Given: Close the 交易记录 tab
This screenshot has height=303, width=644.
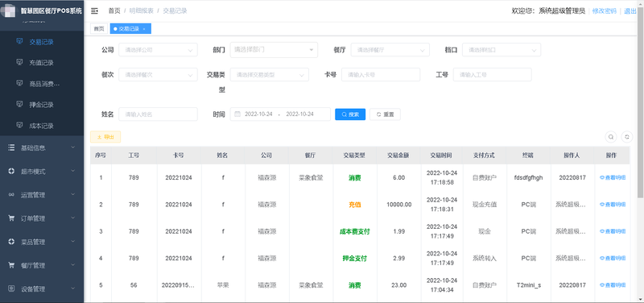Looking at the screenshot, I should point(144,29).
